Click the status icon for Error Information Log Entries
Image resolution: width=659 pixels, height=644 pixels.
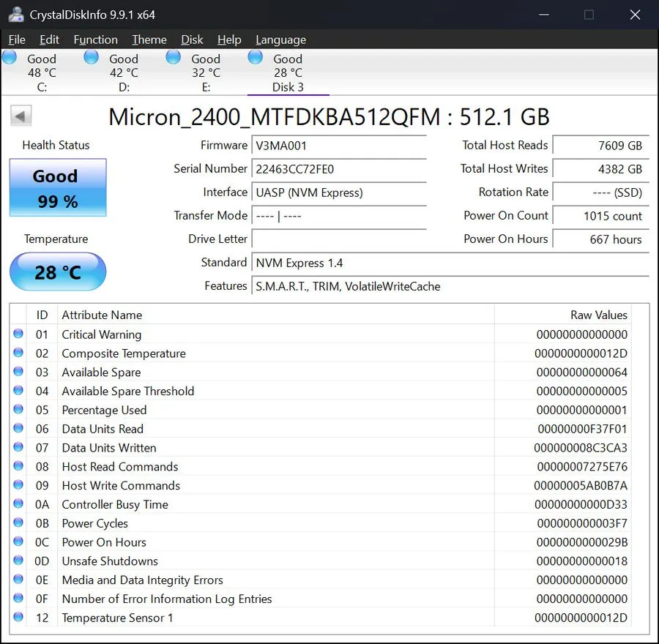click(x=18, y=598)
